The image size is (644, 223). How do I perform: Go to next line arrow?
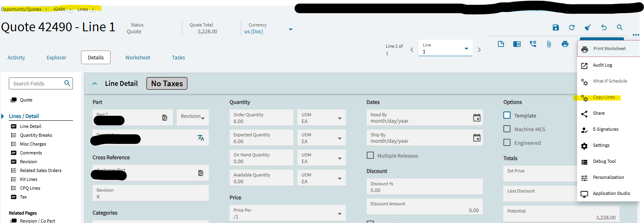pos(479,50)
